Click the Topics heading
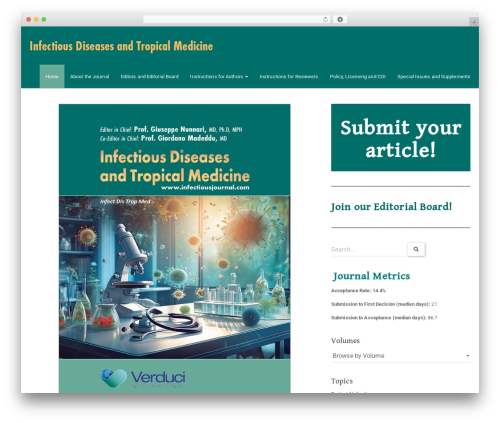The image size is (500, 423). coord(342,381)
